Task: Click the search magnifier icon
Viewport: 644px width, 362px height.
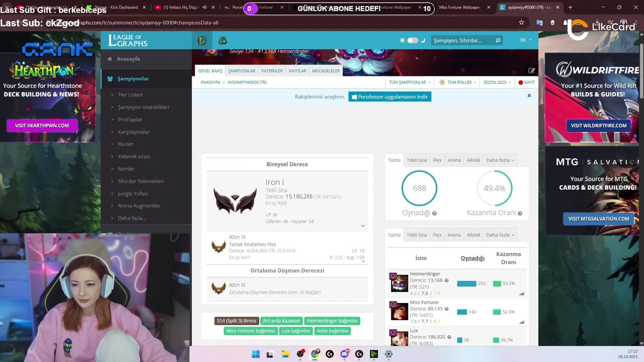Action: tap(498, 40)
